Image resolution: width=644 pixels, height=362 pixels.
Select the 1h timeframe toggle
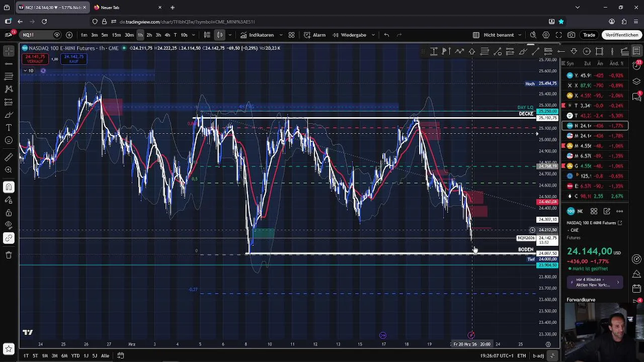click(x=140, y=35)
